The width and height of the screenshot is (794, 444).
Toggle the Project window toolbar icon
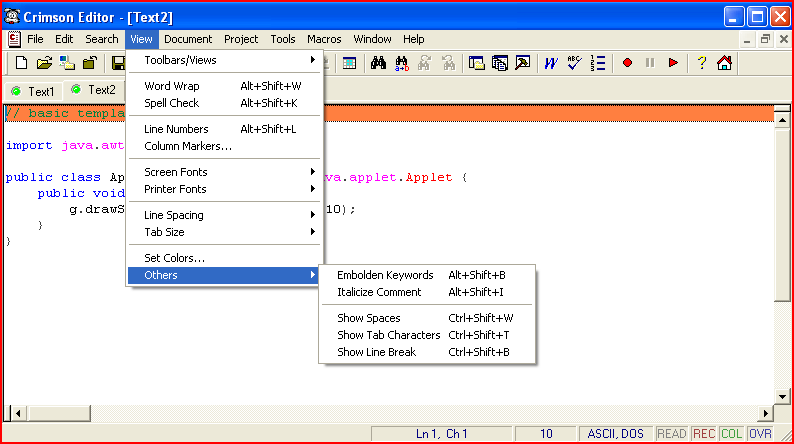500,63
